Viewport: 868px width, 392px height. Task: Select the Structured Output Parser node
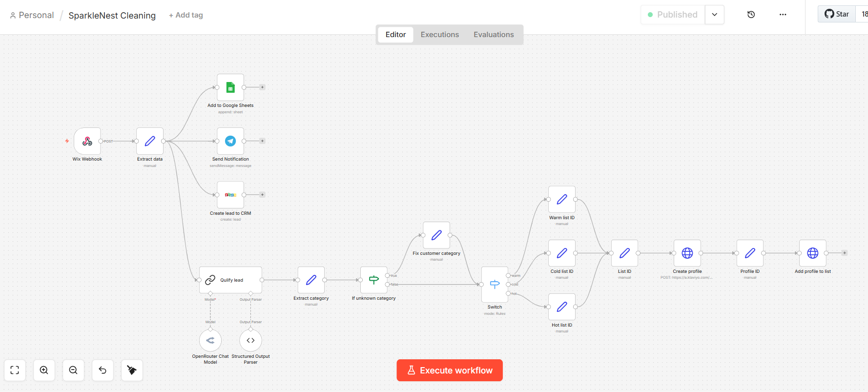click(x=250, y=340)
